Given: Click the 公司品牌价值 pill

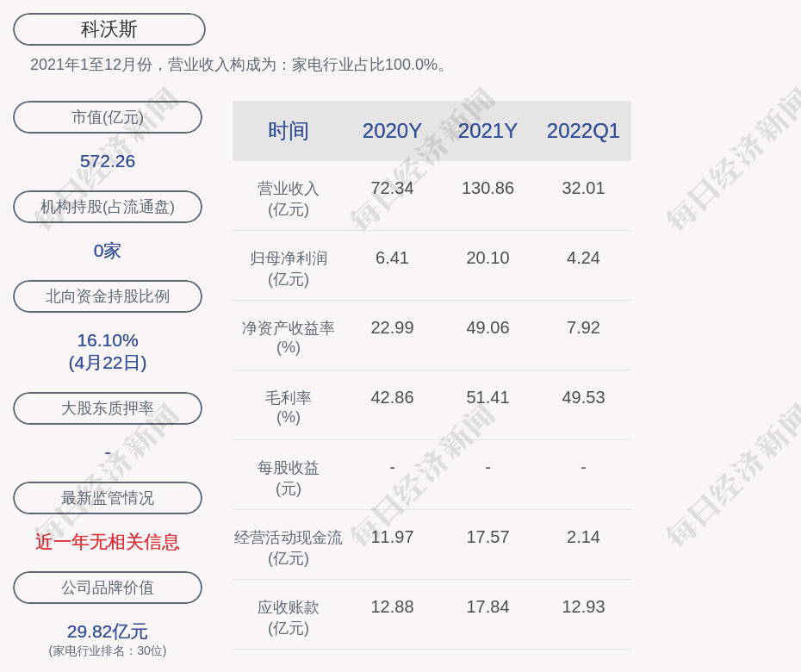Looking at the screenshot, I should tap(108, 588).
